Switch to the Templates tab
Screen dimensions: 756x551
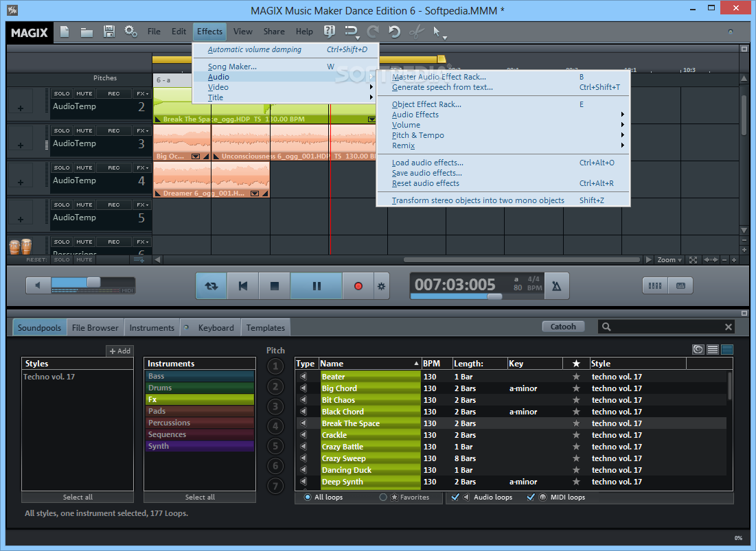pyautogui.click(x=266, y=327)
